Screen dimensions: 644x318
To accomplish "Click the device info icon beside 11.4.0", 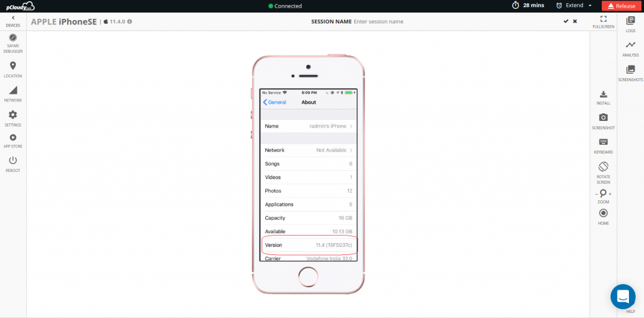I will click(x=130, y=21).
